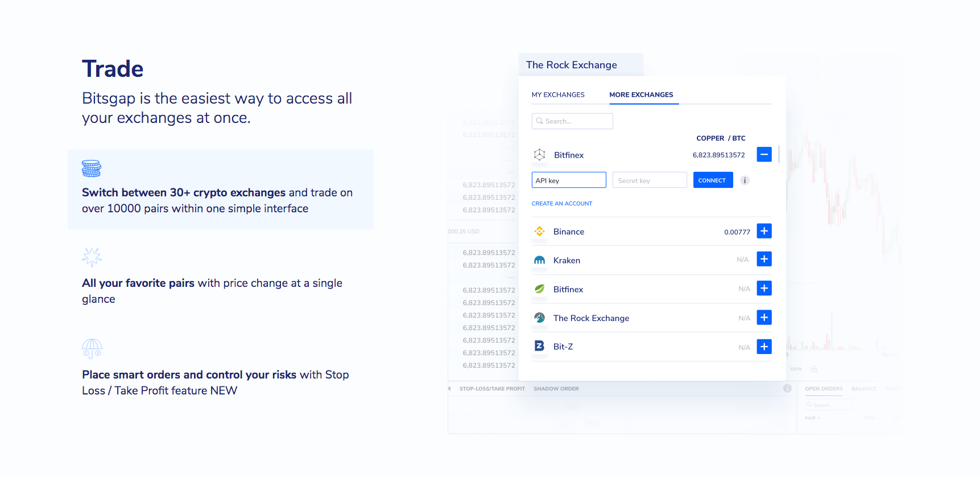Switch to the MY EXCHANGES tab
Image resolution: width=980 pixels, height=477 pixels.
click(x=558, y=94)
